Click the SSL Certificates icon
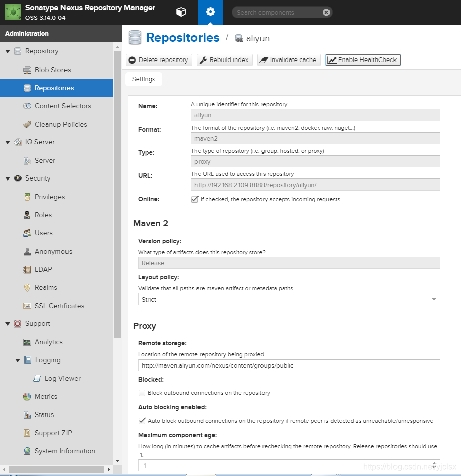This screenshot has width=461, height=476. 27,306
